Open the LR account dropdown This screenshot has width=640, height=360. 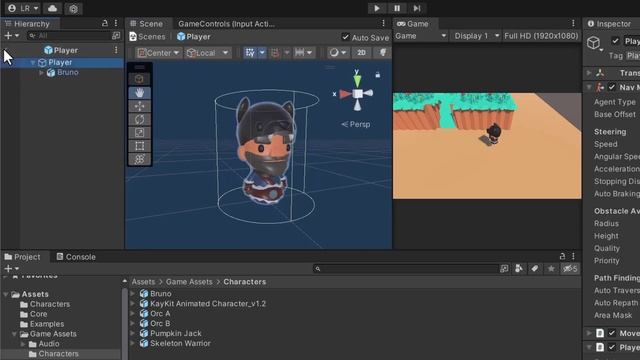point(23,8)
